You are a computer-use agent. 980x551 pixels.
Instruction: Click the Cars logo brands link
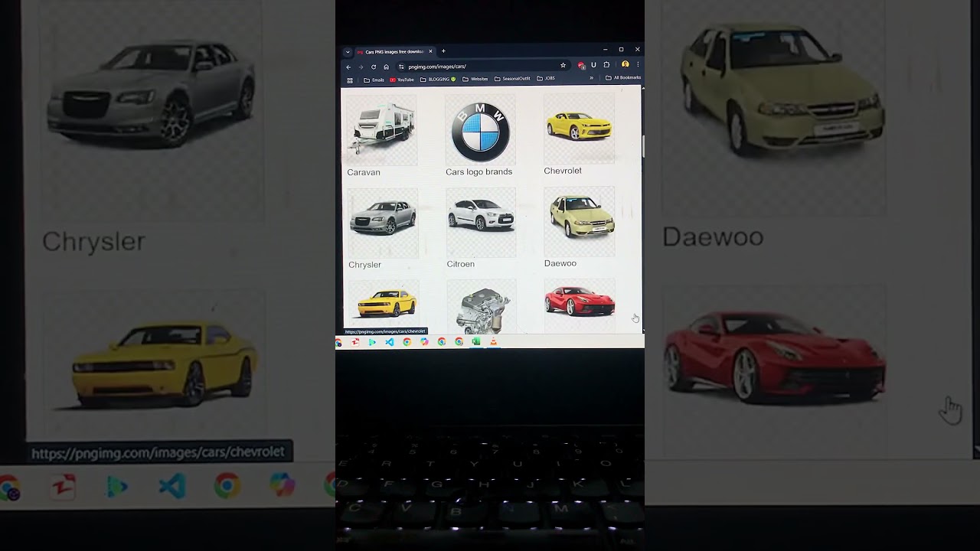click(479, 171)
